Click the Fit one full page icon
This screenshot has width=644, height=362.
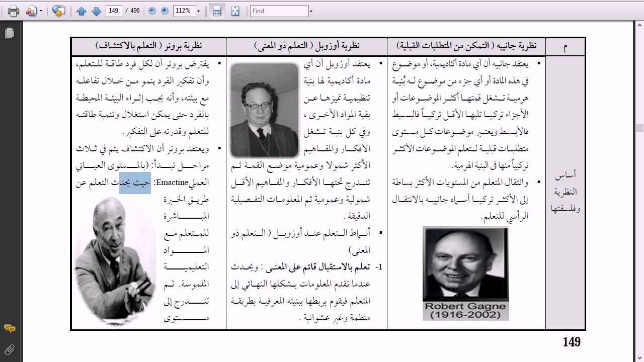pos(235,11)
